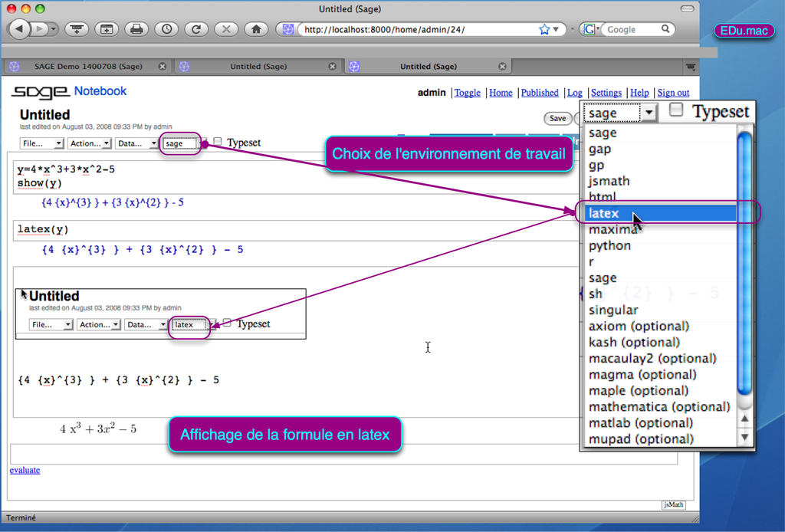Select the highlighted latex entry
The image size is (785, 532).
[x=660, y=213]
